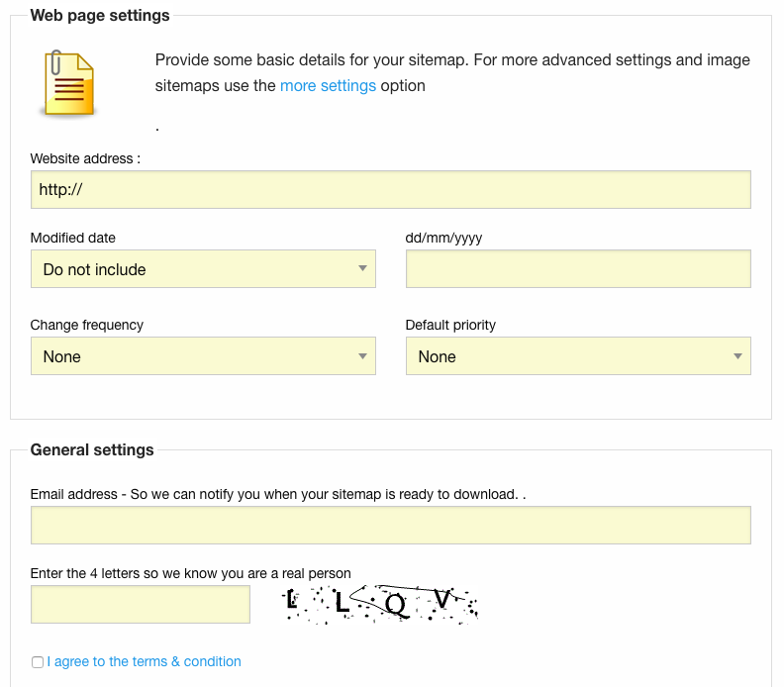This screenshot has height=687, width=784.
Task: Click the LLQV captcha image
Action: click(x=379, y=605)
